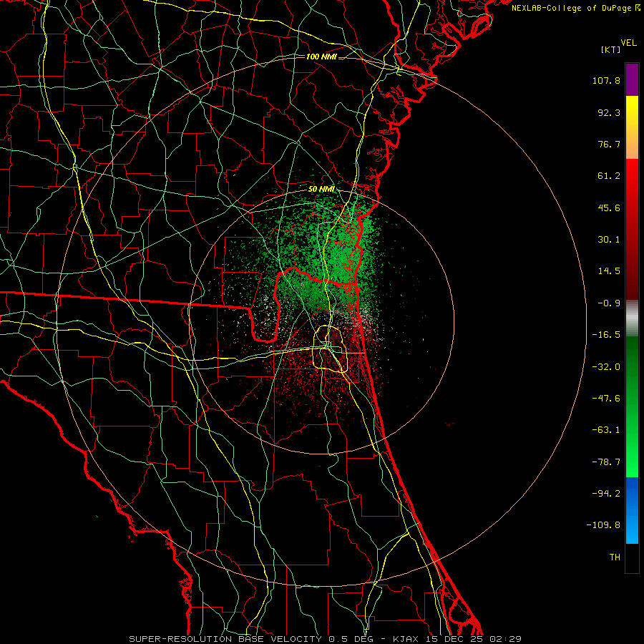
Task: Click the -16.5 legend value
Action: (606, 335)
